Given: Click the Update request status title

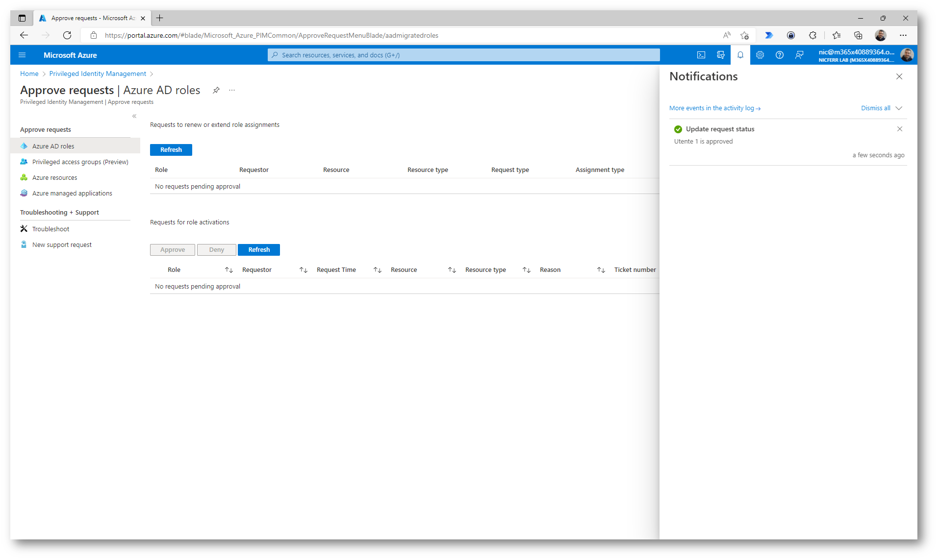Looking at the screenshot, I should [x=720, y=129].
